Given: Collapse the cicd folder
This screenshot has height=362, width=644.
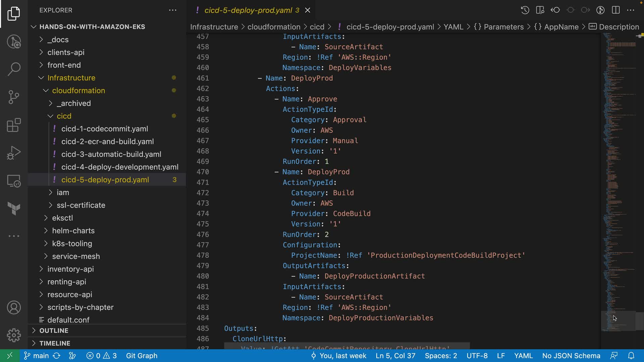Looking at the screenshot, I should point(64,116).
